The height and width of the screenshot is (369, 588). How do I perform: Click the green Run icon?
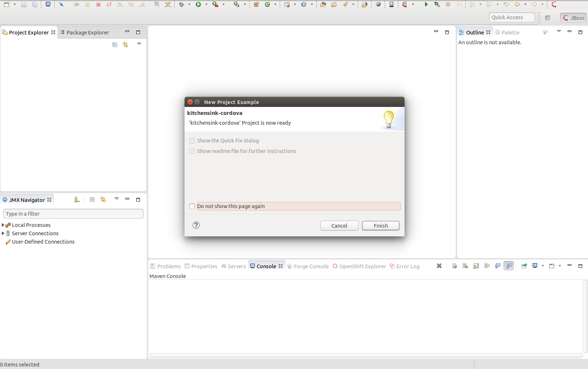pos(198,5)
